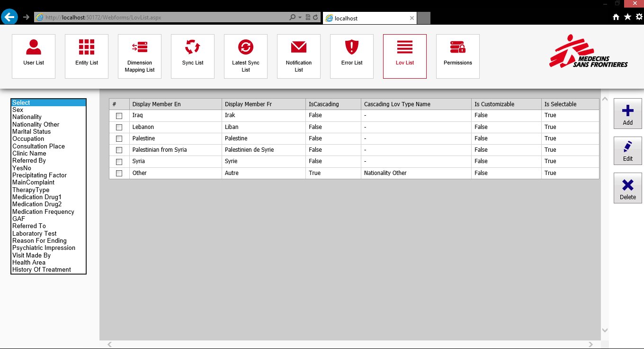
Task: Open Permissions lock icon
Action: pyautogui.click(x=458, y=56)
